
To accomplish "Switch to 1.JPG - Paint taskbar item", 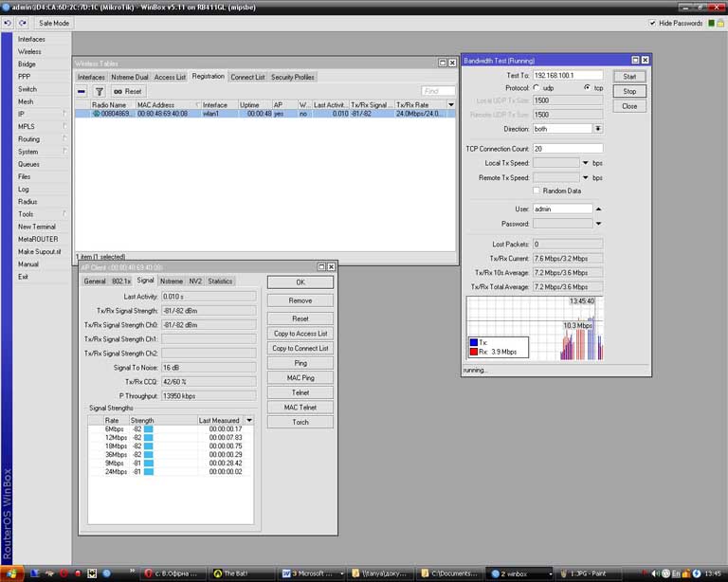I will click(x=590, y=573).
